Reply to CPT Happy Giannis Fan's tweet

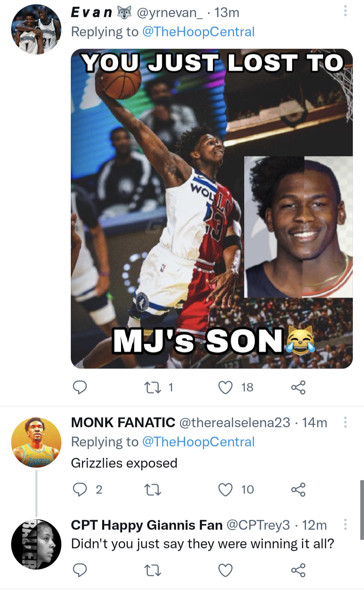pyautogui.click(x=80, y=570)
